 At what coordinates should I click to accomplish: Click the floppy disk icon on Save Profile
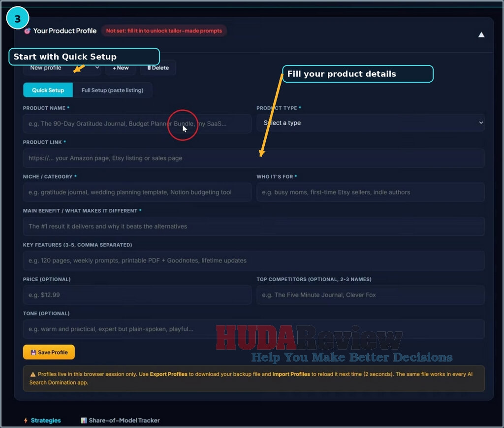[33, 353]
